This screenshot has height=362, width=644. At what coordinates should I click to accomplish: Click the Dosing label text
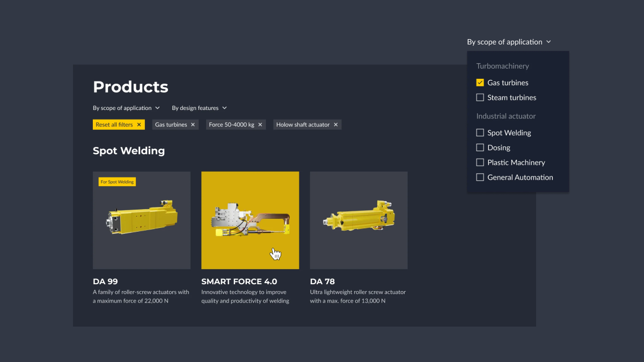click(x=499, y=147)
